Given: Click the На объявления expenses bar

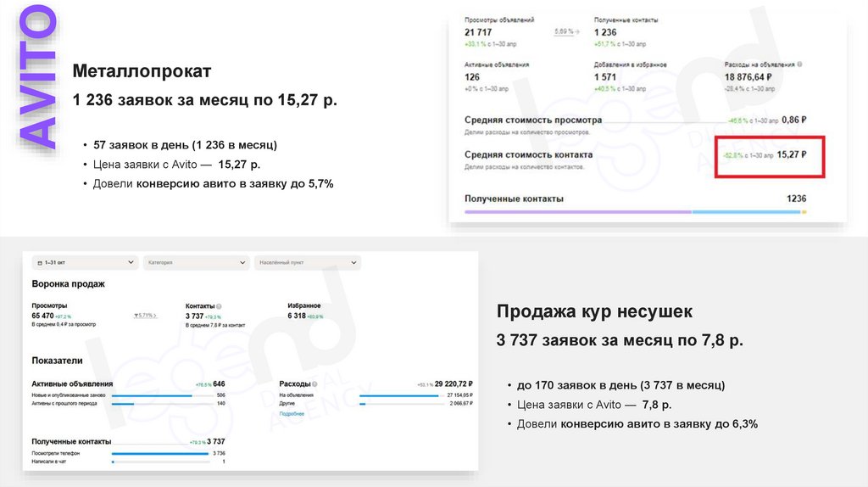Looking at the screenshot, I should 403,395.
